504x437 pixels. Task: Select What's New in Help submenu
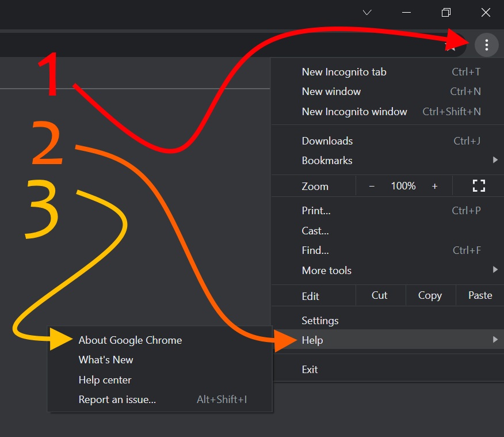[160, 360]
